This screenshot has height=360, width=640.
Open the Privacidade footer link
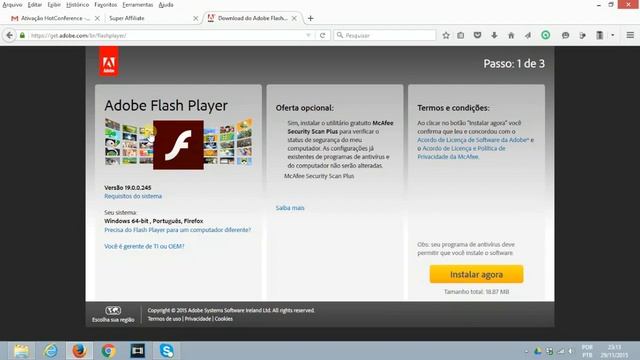pos(198,319)
